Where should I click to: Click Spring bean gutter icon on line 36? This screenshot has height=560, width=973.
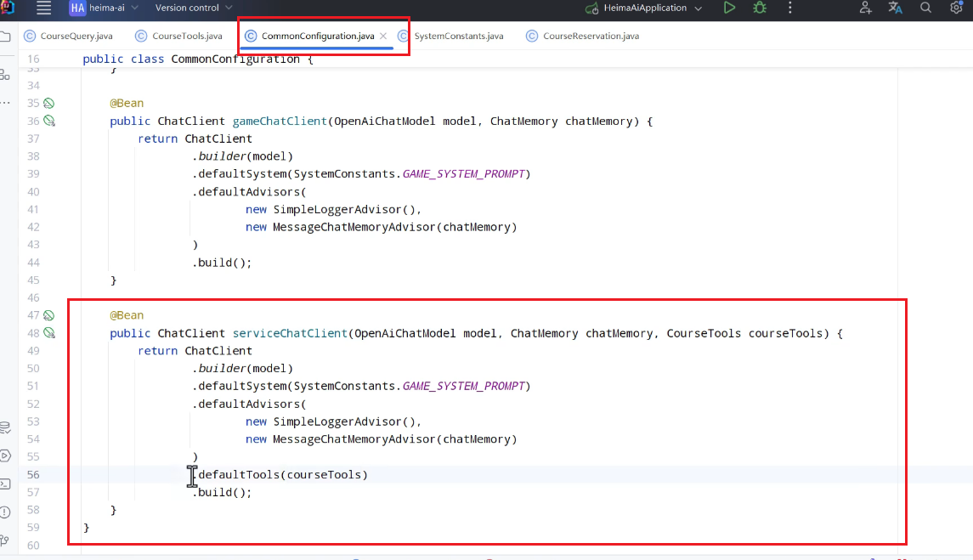click(49, 121)
